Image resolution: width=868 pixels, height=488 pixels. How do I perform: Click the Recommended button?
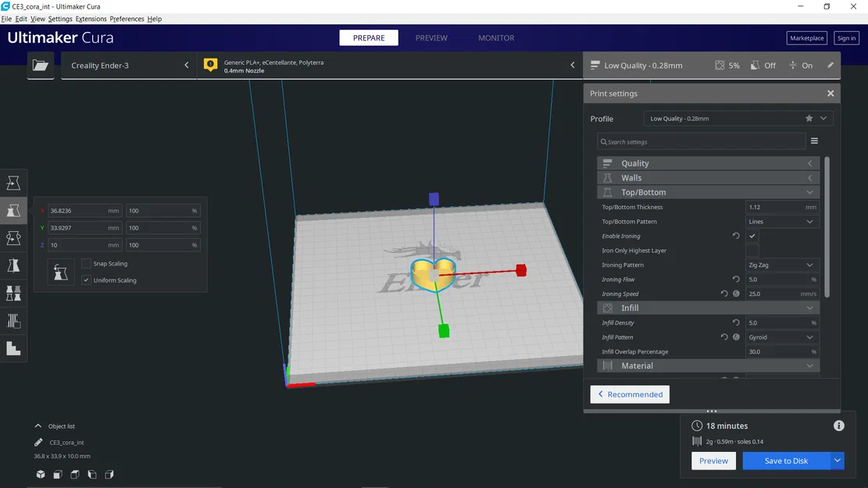point(630,394)
